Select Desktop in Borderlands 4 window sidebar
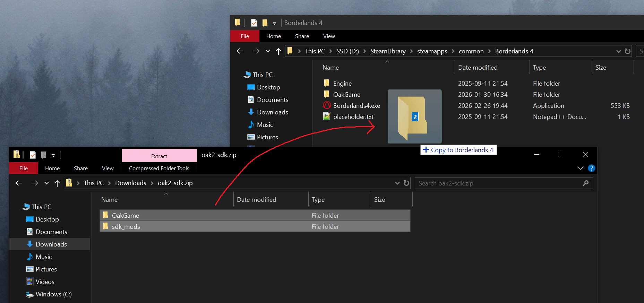This screenshot has height=303, width=644. pos(268,87)
